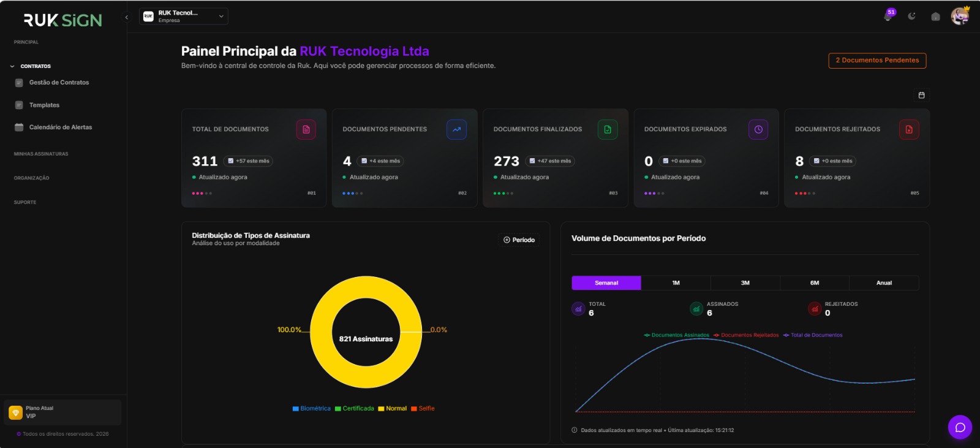Click the Documentos Finalizados check icon
Viewport: 980px width, 448px height.
pyautogui.click(x=608, y=129)
